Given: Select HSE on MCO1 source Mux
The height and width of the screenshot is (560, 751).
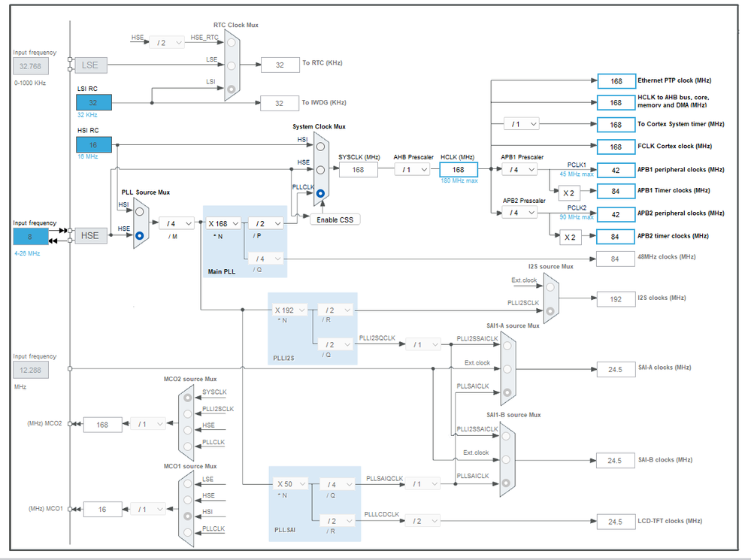Looking at the screenshot, I should coord(187,500).
